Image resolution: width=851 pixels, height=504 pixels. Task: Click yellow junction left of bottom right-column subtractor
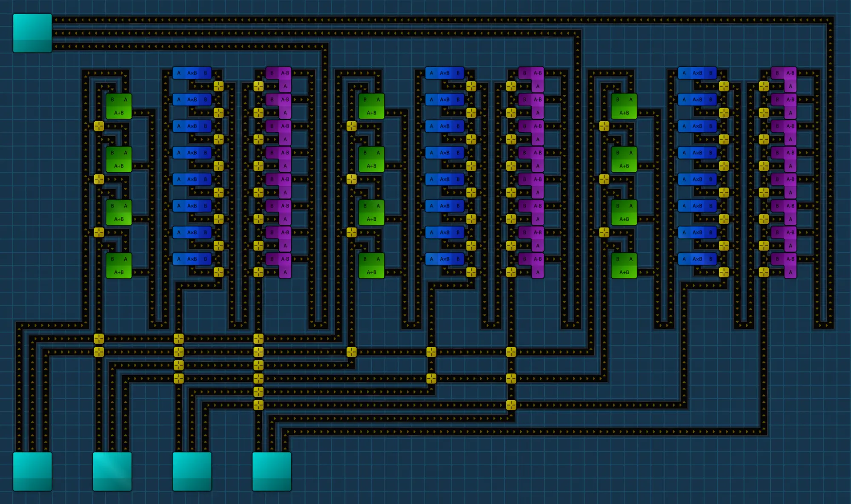point(764,272)
